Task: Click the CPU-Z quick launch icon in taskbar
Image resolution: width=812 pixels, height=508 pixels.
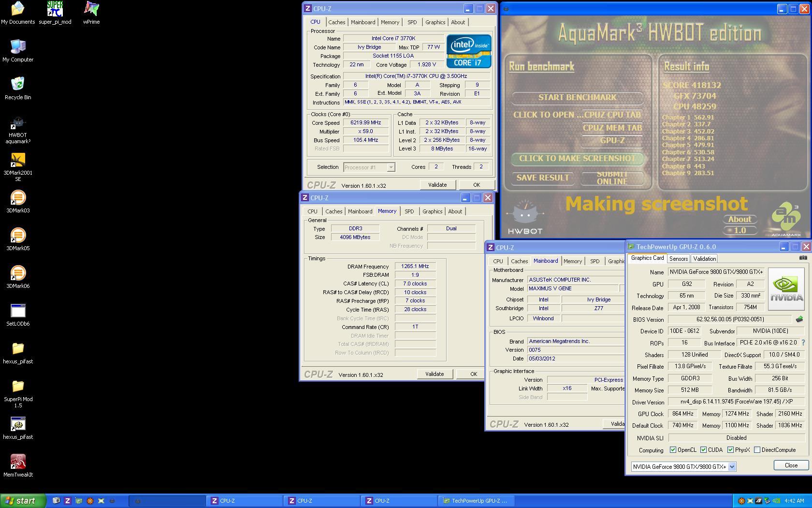Action: pyautogui.click(x=68, y=501)
